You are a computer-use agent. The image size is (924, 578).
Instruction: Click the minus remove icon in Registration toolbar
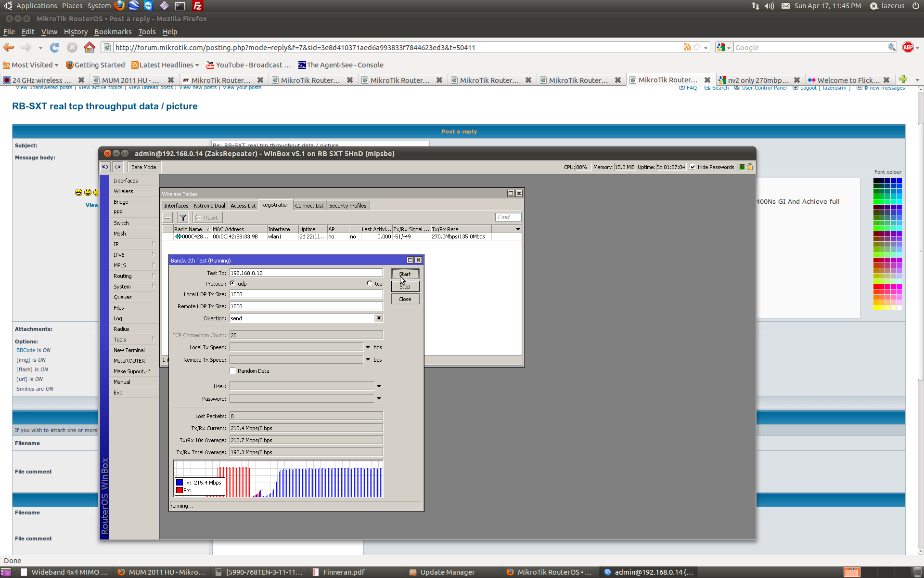coord(167,218)
